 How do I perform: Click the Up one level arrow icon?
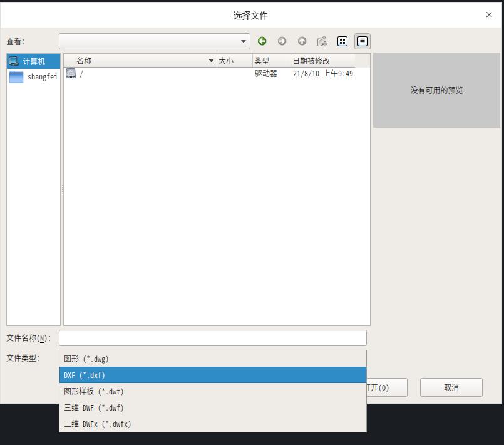pos(302,41)
